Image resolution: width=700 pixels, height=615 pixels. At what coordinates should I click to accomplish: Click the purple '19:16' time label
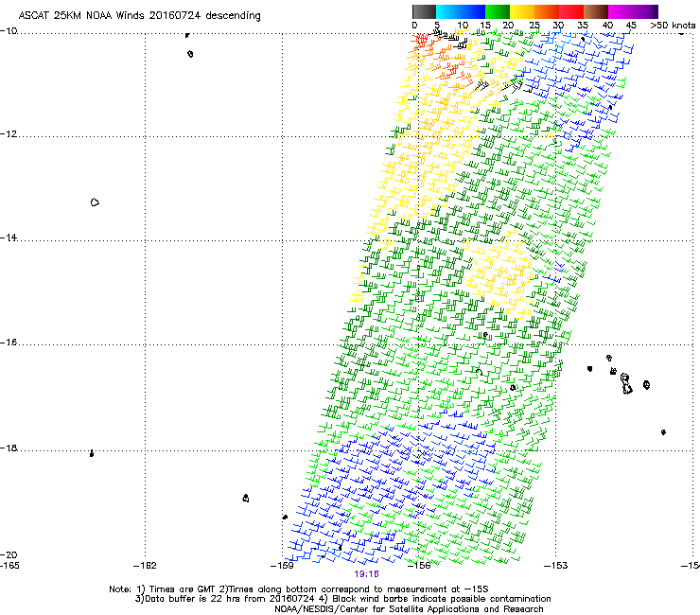pos(366,574)
